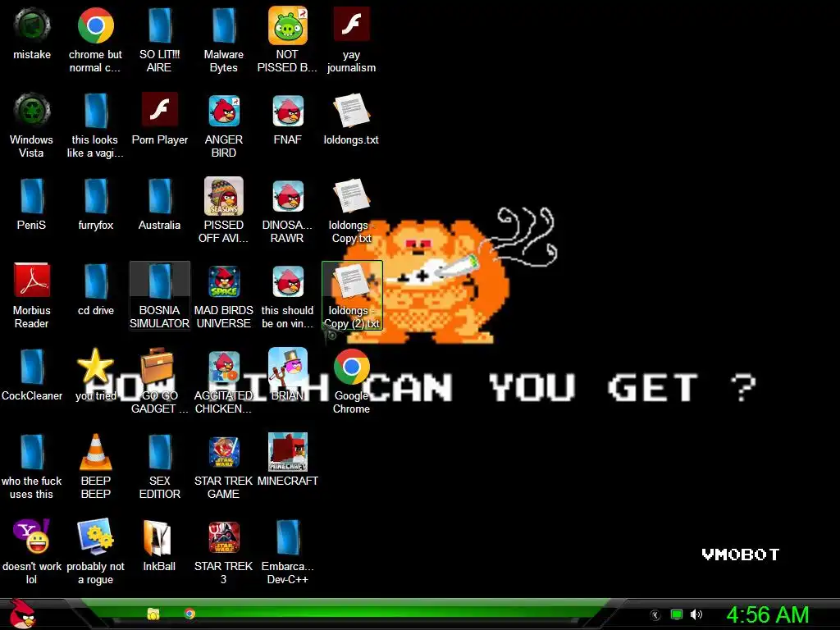The height and width of the screenshot is (630, 840).
Task: Open the 4:56 AM clock
Action: click(x=767, y=615)
